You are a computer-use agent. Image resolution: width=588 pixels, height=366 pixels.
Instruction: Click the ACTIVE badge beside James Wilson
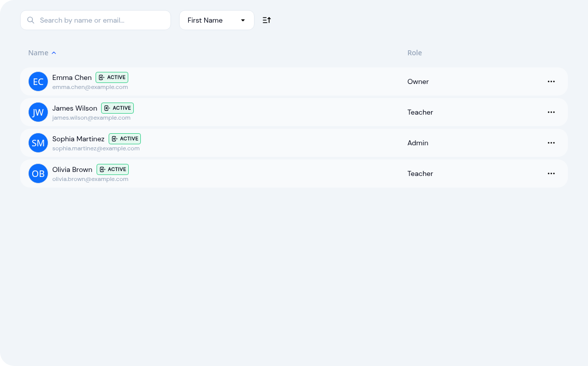coord(117,108)
